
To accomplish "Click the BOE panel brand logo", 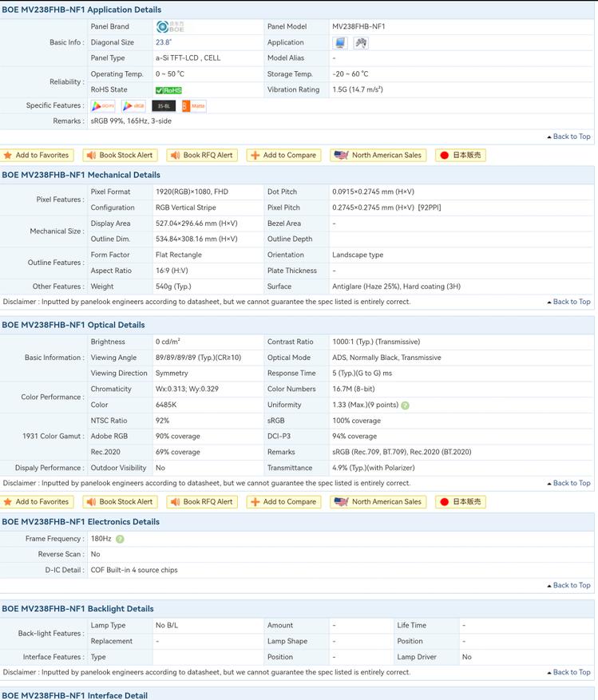I will (x=169, y=27).
